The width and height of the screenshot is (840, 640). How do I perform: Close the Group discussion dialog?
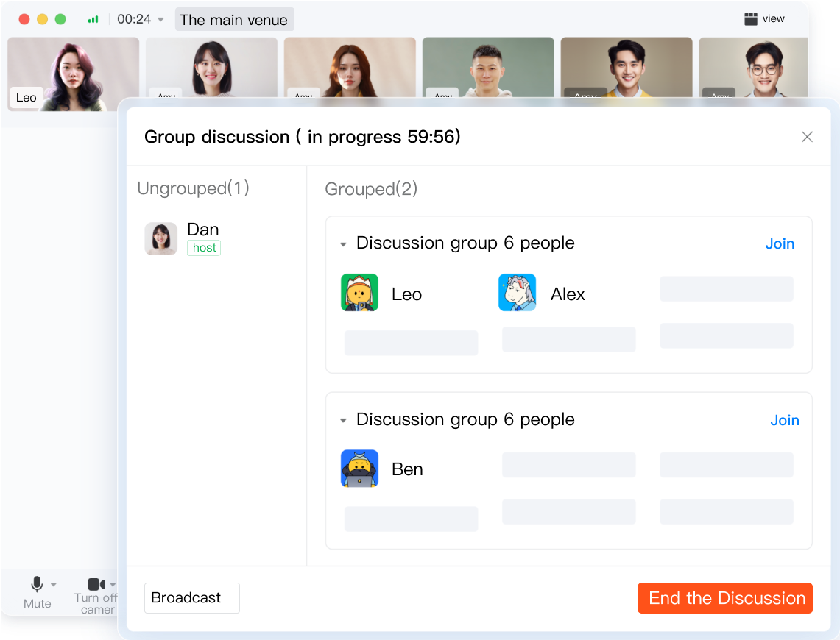click(807, 137)
